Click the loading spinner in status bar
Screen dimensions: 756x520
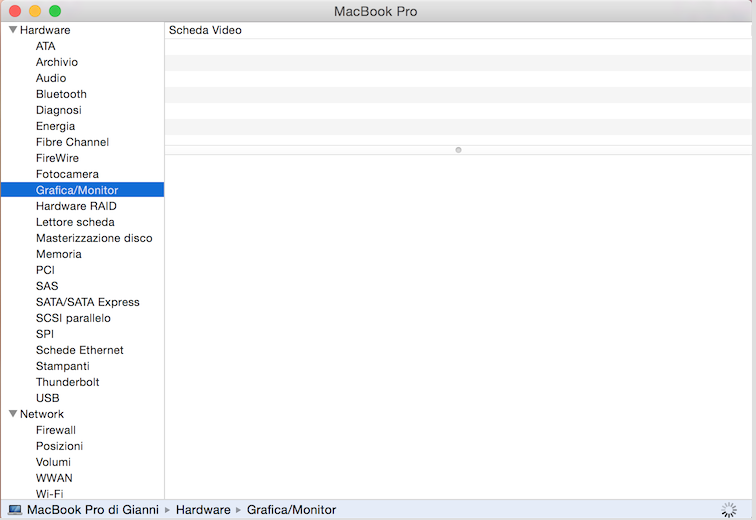(x=729, y=510)
